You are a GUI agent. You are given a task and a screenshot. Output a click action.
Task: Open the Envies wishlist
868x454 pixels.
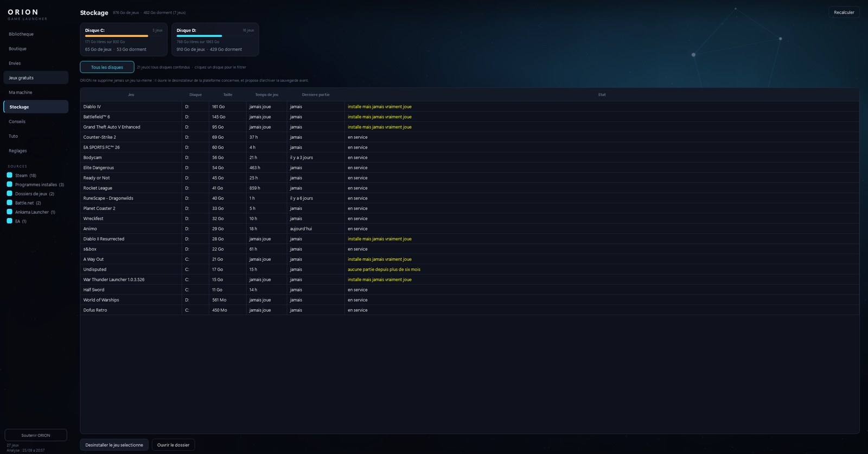[36, 63]
